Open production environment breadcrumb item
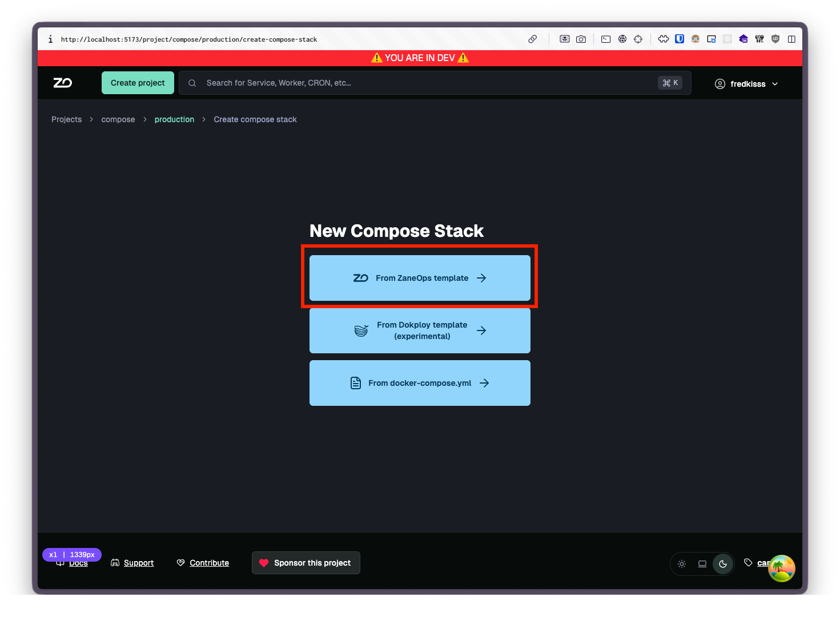The height and width of the screenshot is (637, 840). coord(174,119)
